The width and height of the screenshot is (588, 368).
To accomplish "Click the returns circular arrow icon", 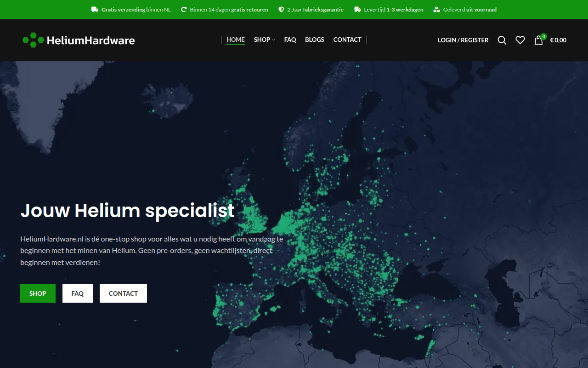I will (184, 10).
